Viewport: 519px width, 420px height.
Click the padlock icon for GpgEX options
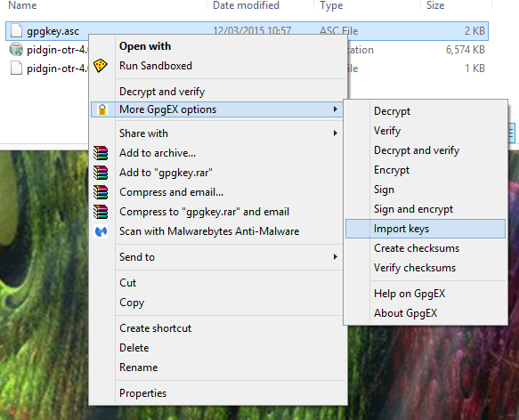pyautogui.click(x=102, y=109)
